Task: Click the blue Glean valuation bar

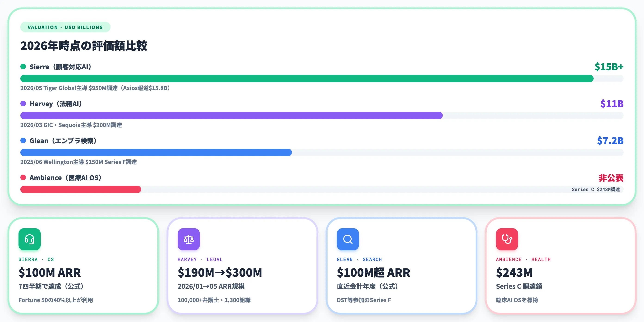Action: click(156, 152)
